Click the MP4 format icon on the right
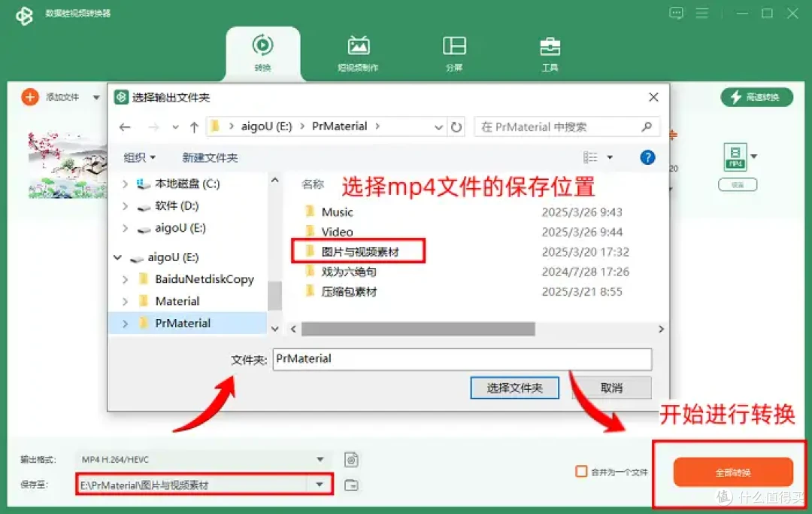 [x=735, y=157]
